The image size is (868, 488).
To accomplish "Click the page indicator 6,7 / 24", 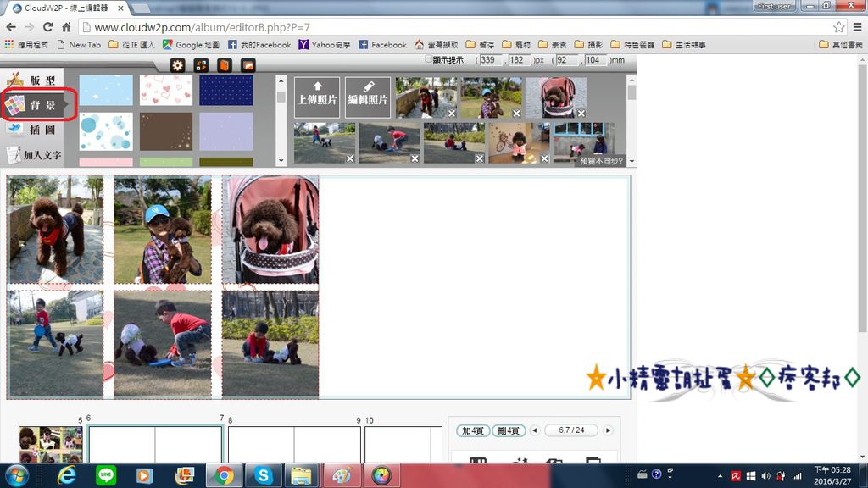I will pyautogui.click(x=571, y=430).
